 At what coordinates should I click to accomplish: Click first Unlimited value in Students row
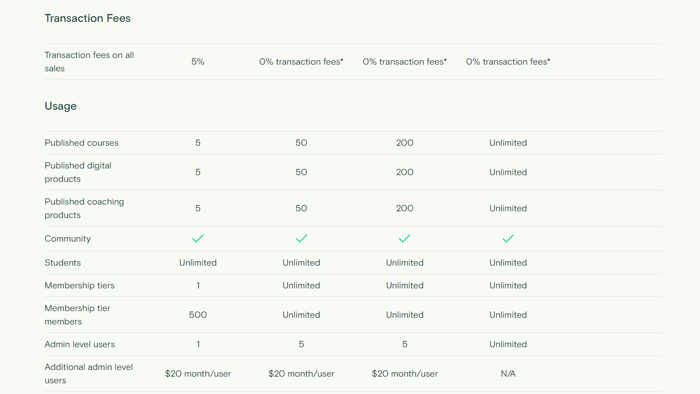click(x=198, y=263)
